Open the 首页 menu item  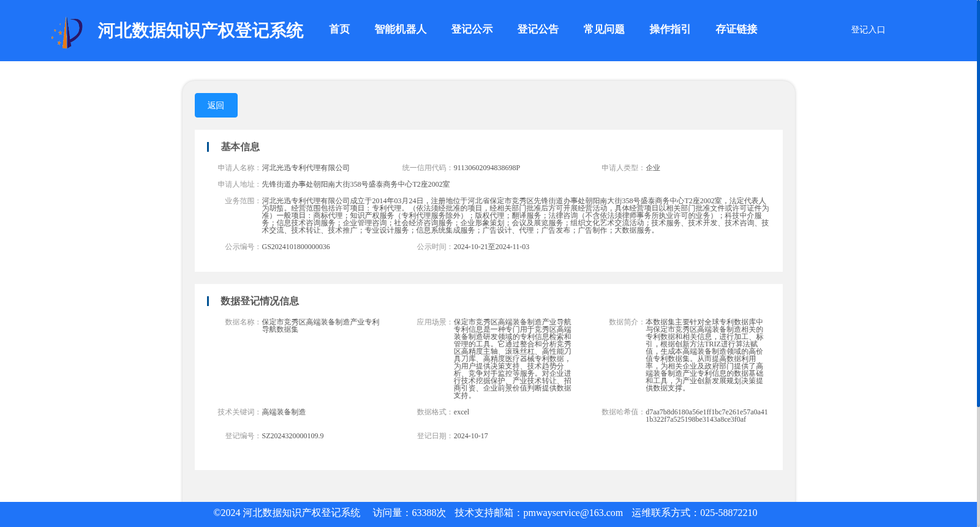click(x=339, y=29)
